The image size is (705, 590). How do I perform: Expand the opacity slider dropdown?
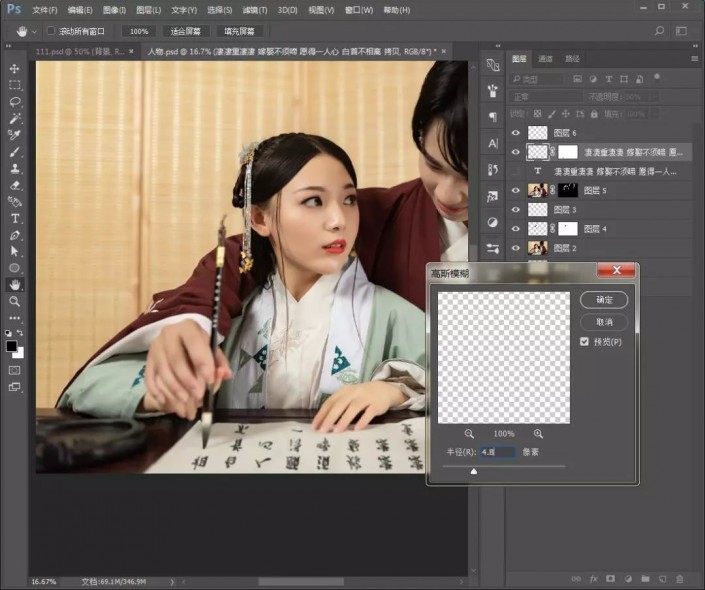(x=655, y=97)
